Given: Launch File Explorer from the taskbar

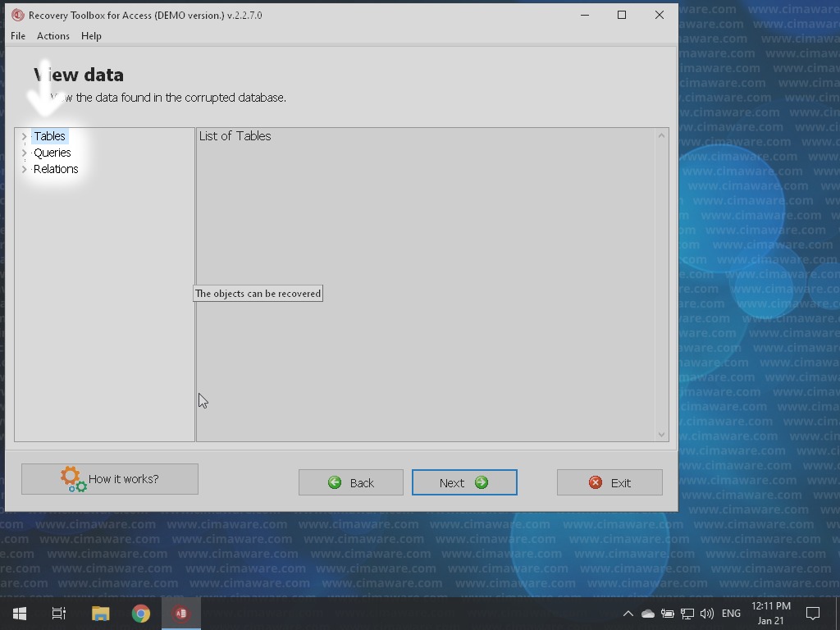Looking at the screenshot, I should pyautogui.click(x=100, y=614).
